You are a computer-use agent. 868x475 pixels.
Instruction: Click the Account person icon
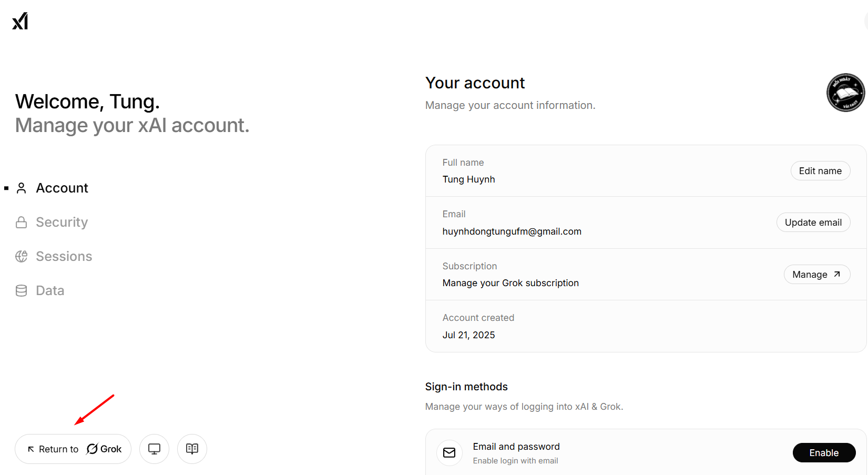click(21, 188)
